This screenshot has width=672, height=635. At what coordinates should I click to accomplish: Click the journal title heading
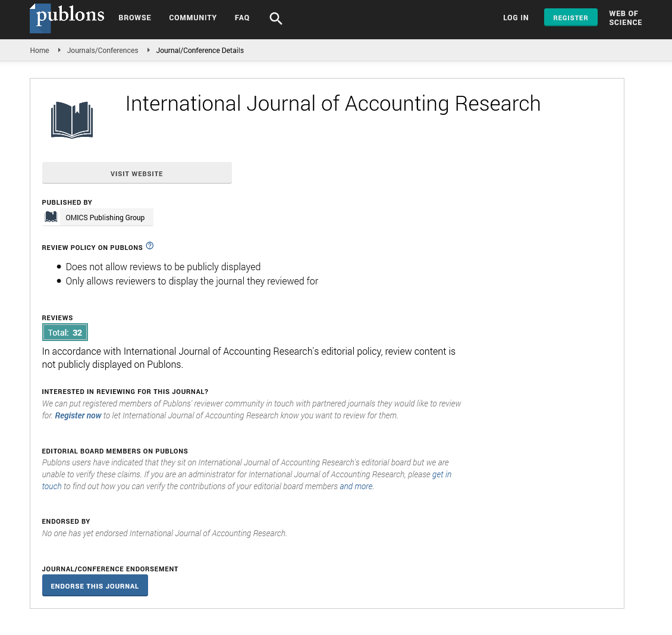point(333,104)
